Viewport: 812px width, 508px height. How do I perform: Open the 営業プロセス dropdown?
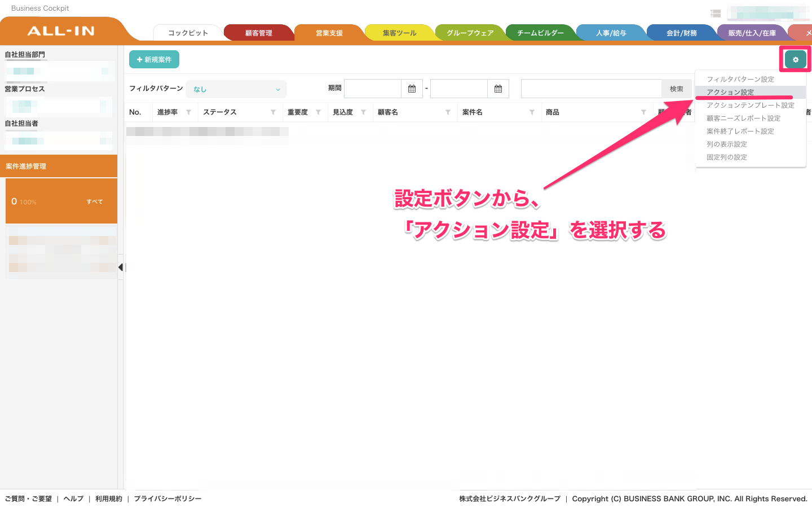coord(59,106)
